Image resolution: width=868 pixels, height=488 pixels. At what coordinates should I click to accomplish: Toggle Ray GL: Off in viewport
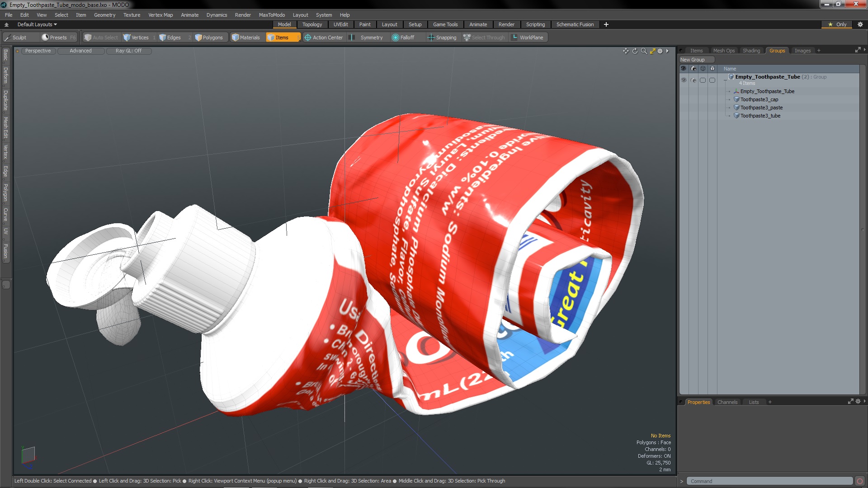pos(128,51)
